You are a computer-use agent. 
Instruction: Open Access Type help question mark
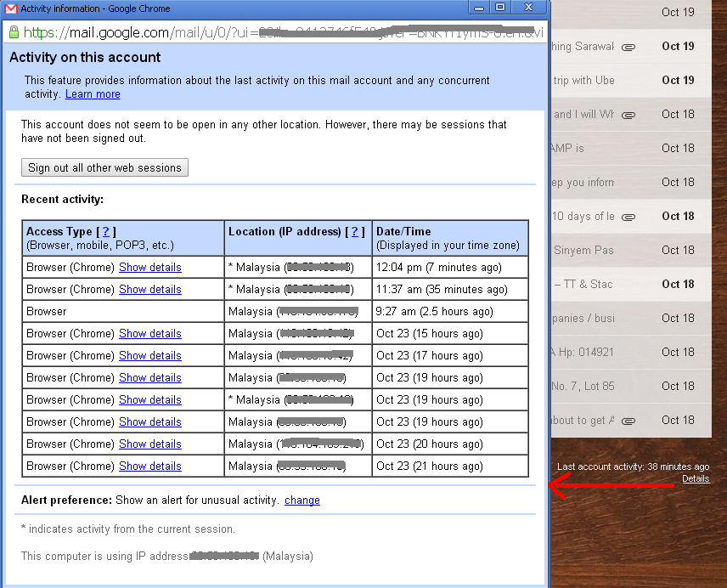pyautogui.click(x=106, y=231)
